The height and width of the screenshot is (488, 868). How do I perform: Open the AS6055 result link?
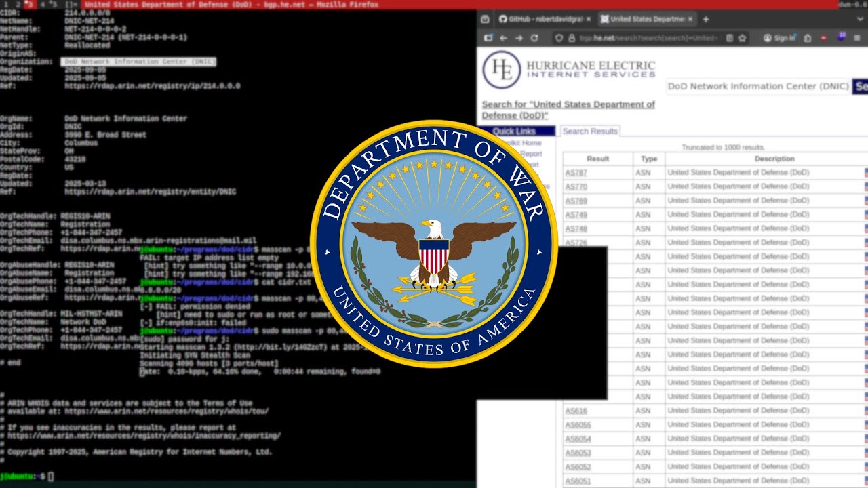pos(578,425)
